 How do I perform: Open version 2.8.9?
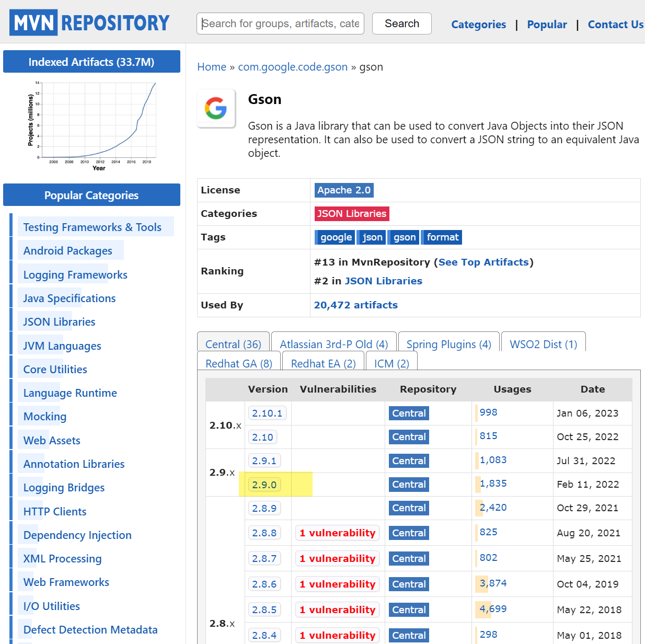pyautogui.click(x=264, y=508)
